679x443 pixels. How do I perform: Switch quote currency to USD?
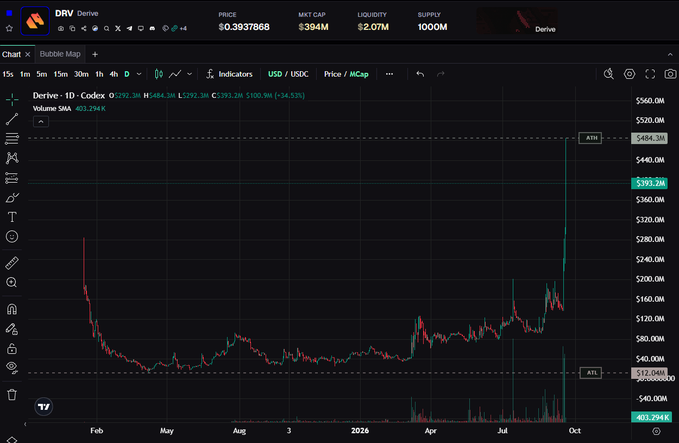[275, 74]
